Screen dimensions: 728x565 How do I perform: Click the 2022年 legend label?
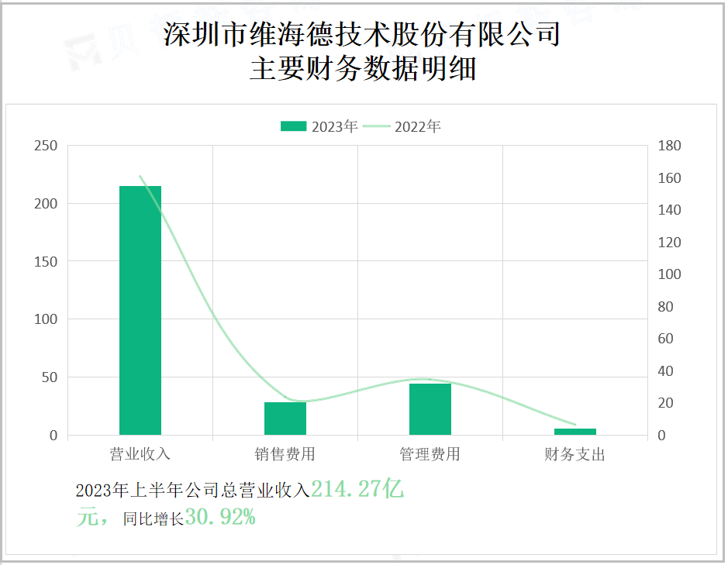tap(417, 127)
